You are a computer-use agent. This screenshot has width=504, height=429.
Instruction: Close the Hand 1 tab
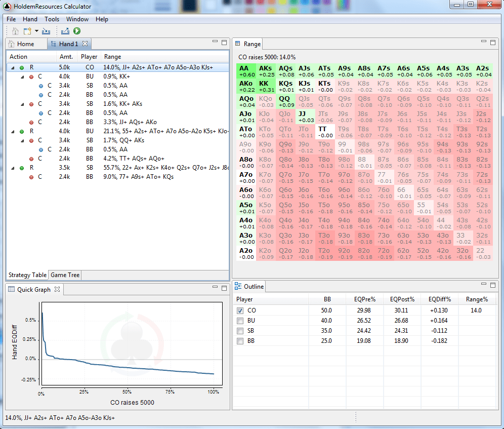(85, 44)
